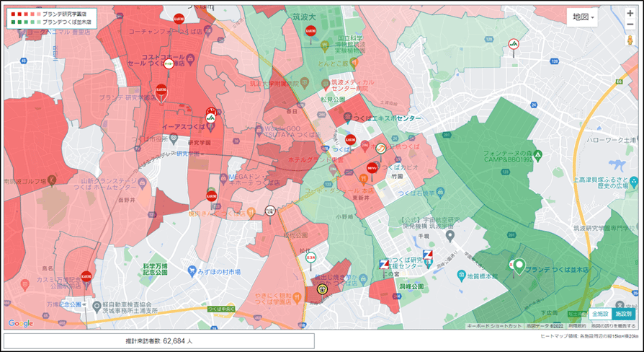
Task: Click the つくばエキスポセンター pin
Action: click(x=347, y=118)
